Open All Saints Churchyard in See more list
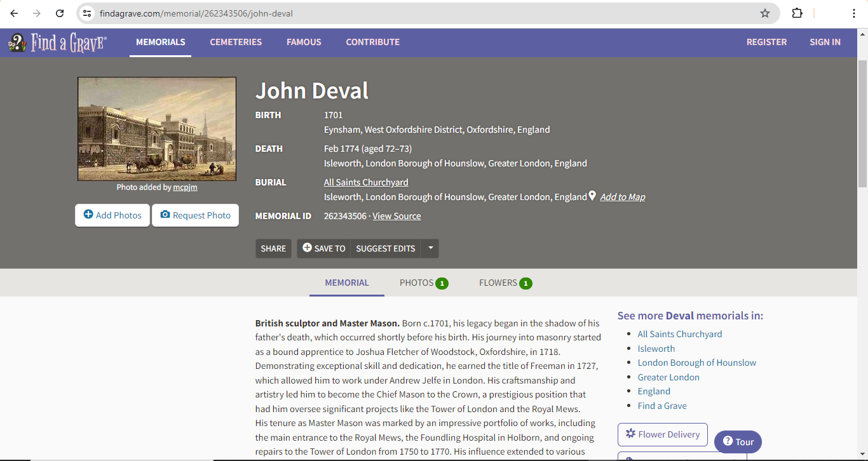 (x=680, y=334)
